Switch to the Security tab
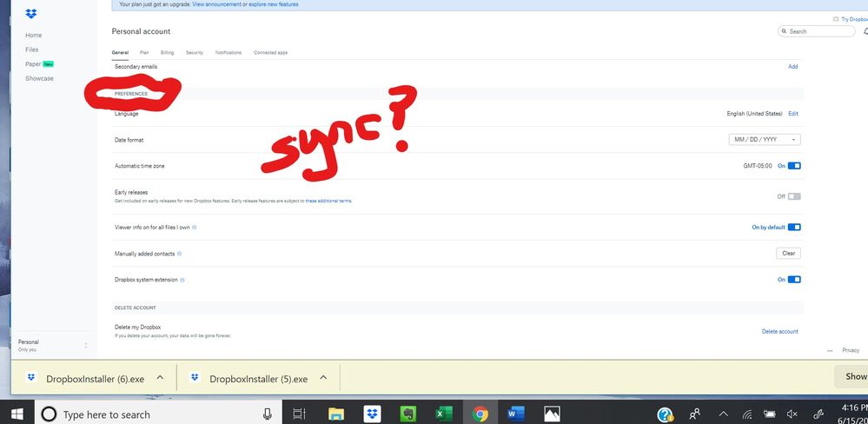 [x=194, y=53]
